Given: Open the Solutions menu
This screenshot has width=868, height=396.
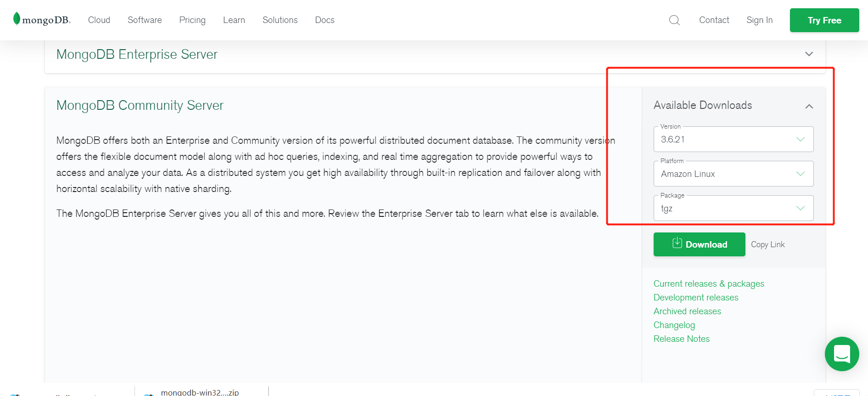Looking at the screenshot, I should [x=280, y=20].
